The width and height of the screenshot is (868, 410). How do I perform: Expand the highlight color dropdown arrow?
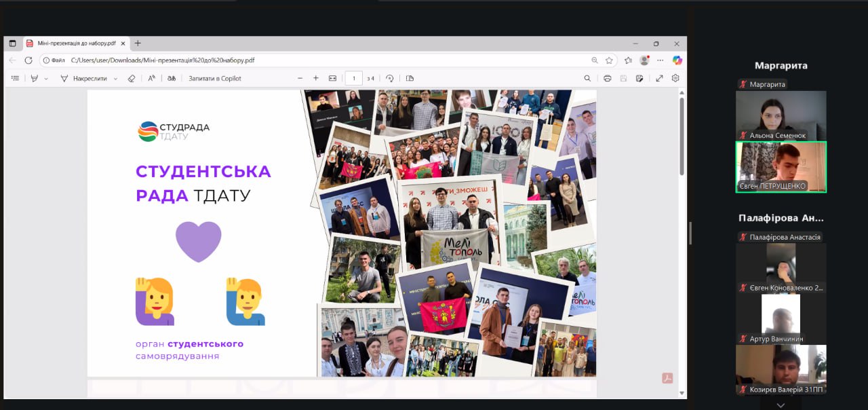(46, 79)
